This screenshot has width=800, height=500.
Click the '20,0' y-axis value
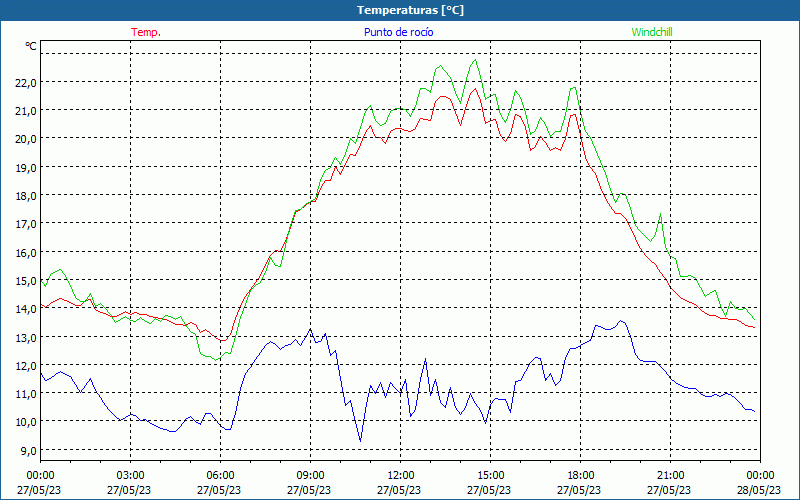click(x=25, y=139)
